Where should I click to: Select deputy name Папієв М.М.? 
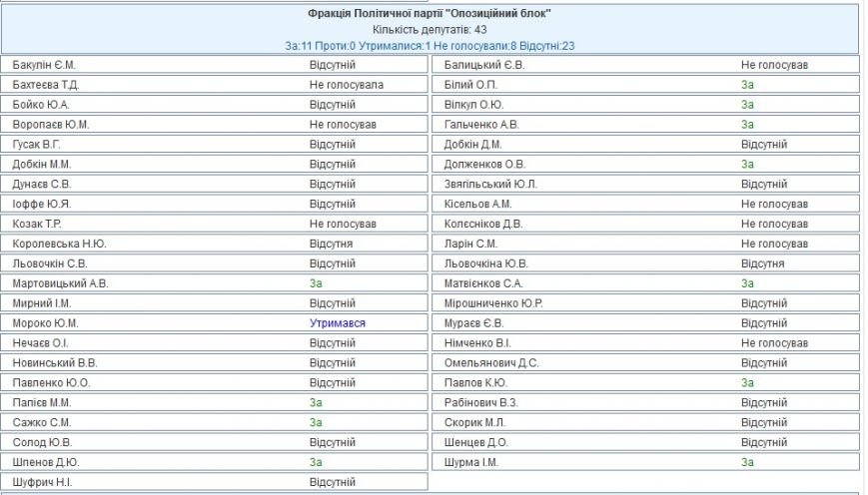point(42,404)
